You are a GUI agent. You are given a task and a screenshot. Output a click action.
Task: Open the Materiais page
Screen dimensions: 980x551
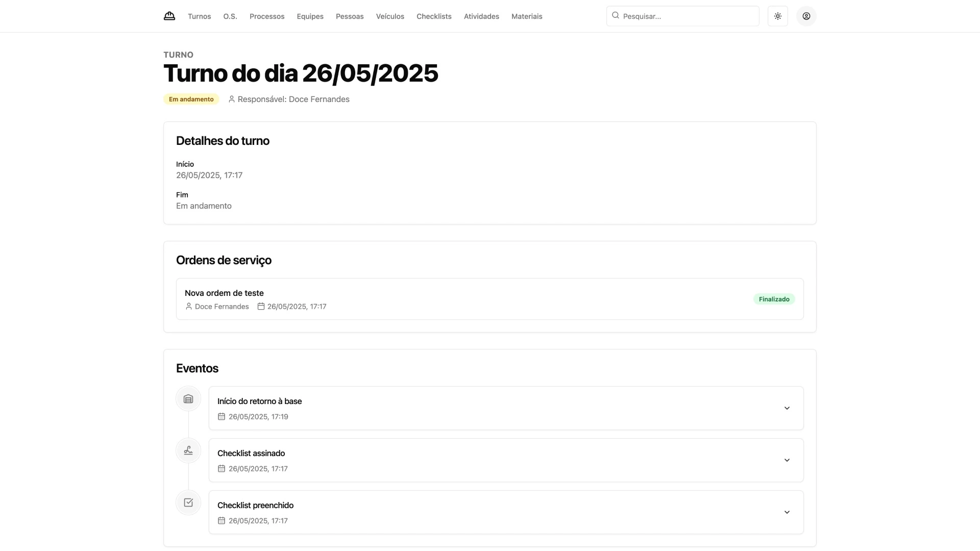point(527,16)
